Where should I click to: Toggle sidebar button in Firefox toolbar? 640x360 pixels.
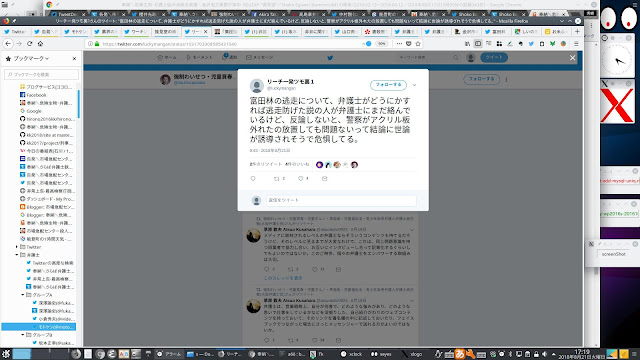click(x=478, y=44)
